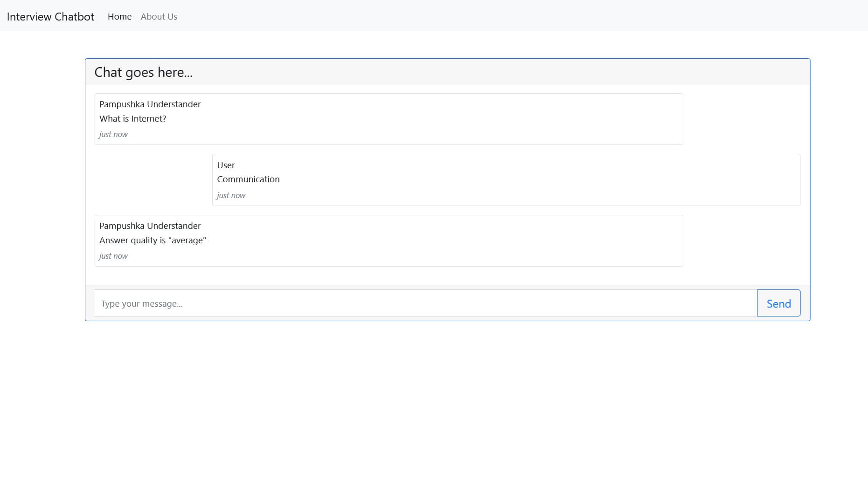The image size is (868, 488).
Task: Click the Send button
Action: point(778,303)
